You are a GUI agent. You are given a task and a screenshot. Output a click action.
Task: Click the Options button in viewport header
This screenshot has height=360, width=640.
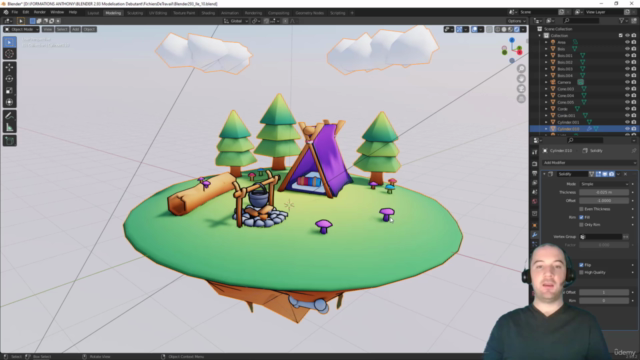pyautogui.click(x=516, y=21)
